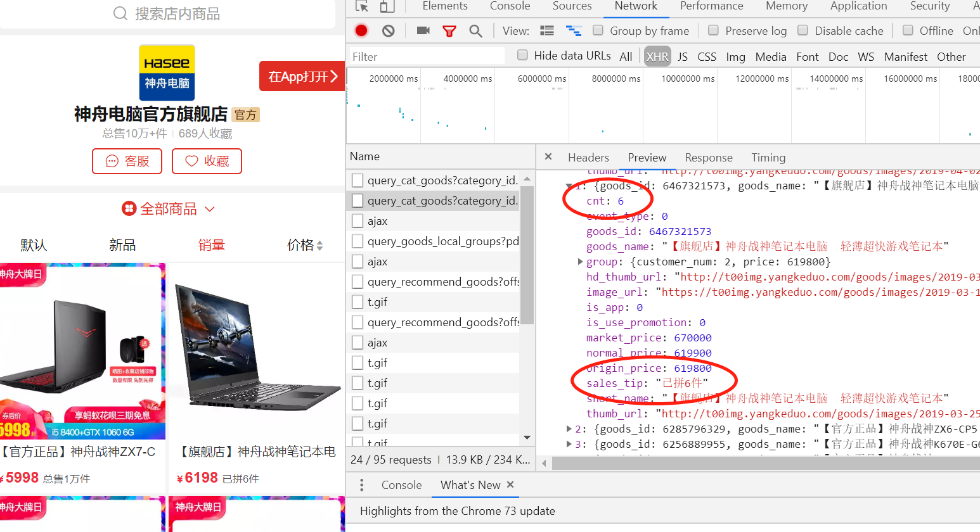
Task: Toggle the red filter funnel icon
Action: coord(449,30)
